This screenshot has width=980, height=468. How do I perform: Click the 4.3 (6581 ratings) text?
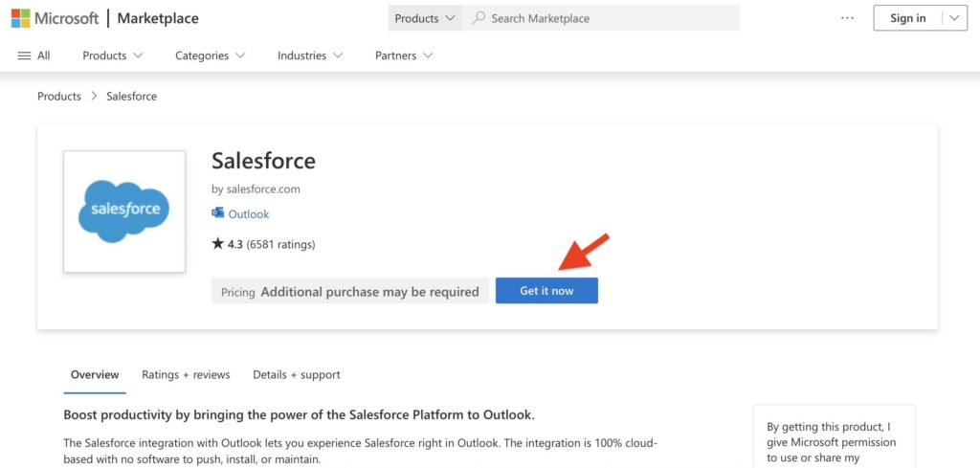coord(271,244)
